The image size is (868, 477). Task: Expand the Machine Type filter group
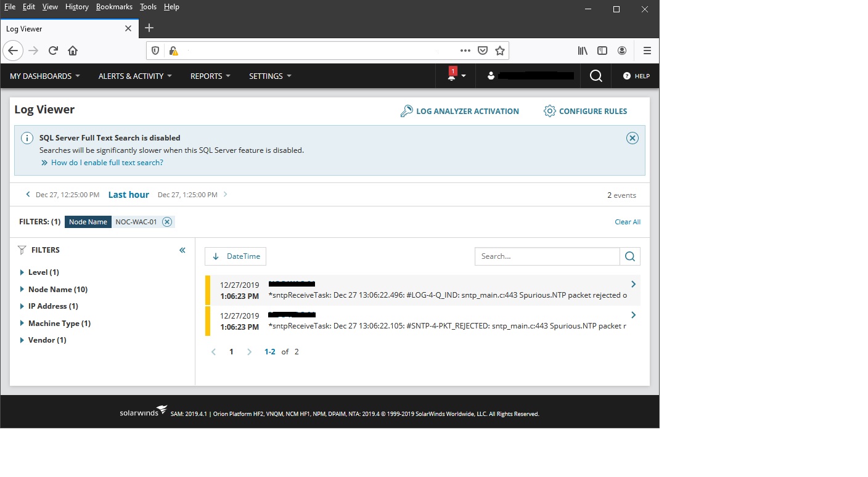coord(23,323)
